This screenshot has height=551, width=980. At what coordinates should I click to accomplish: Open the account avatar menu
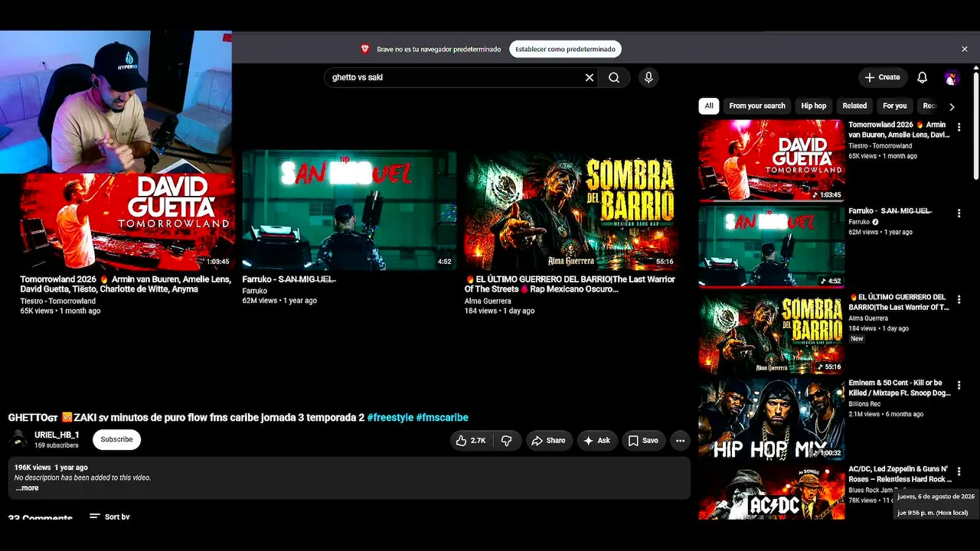(952, 77)
